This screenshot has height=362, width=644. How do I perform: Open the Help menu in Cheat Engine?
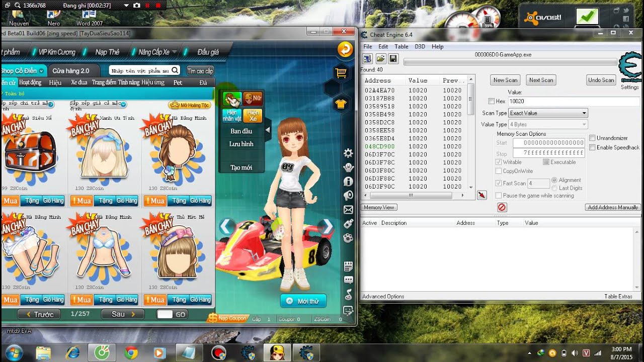pos(438,47)
